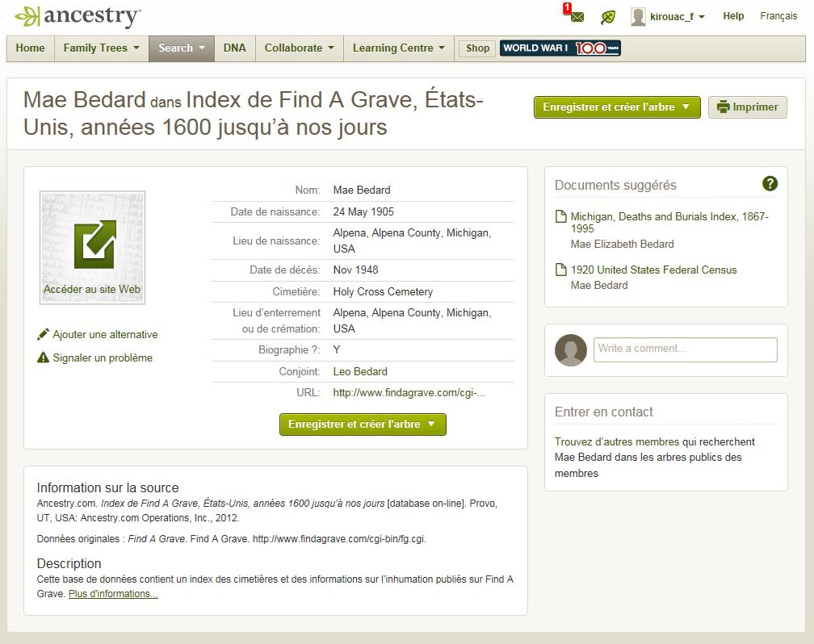This screenshot has height=644, width=814.
Task: Click the Information sur la source heading
Action: click(107, 487)
